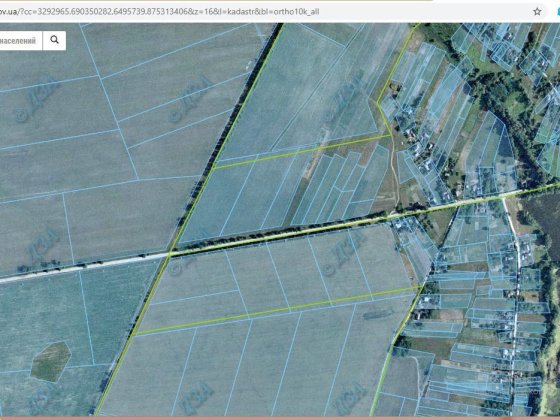560x420 pixels.
Task: Click the bend of the green boundary near the upper village
Action: (x=378, y=103)
